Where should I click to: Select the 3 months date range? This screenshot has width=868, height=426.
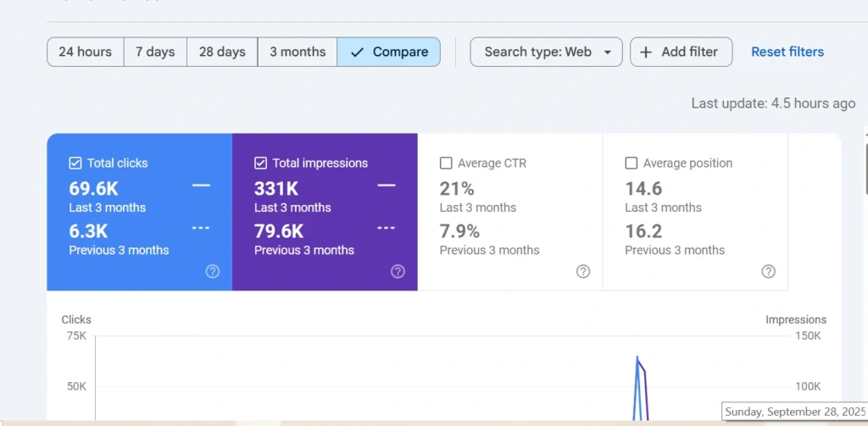(298, 52)
